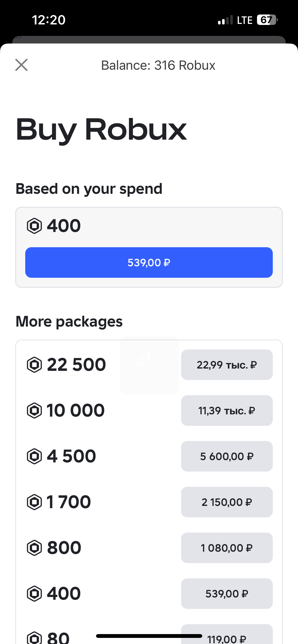This screenshot has height=644, width=298.
Task: Buy the 4 500 package for 5 600,00 ₽
Action: click(227, 456)
